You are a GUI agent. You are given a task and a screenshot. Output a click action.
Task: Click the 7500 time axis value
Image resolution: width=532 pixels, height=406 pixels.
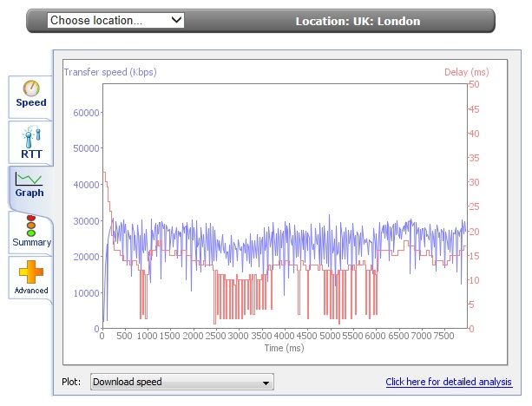click(443, 336)
